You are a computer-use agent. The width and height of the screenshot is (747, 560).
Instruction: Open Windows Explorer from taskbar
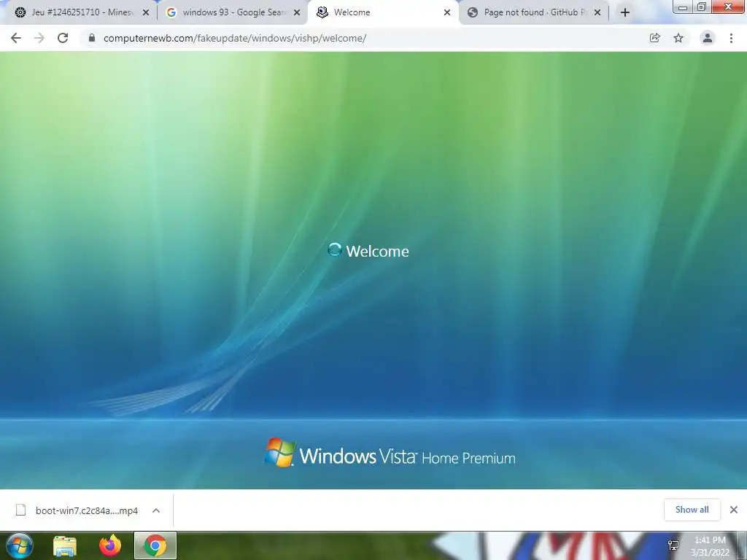pos(65,545)
